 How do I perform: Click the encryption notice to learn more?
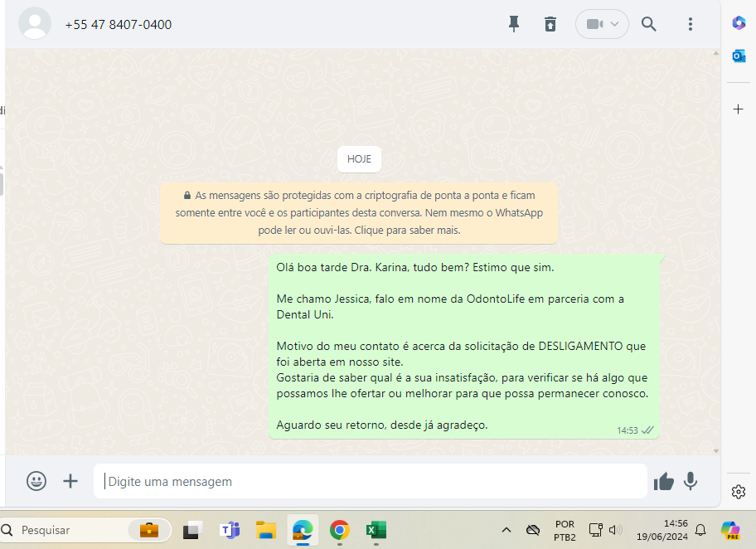pyautogui.click(x=359, y=213)
